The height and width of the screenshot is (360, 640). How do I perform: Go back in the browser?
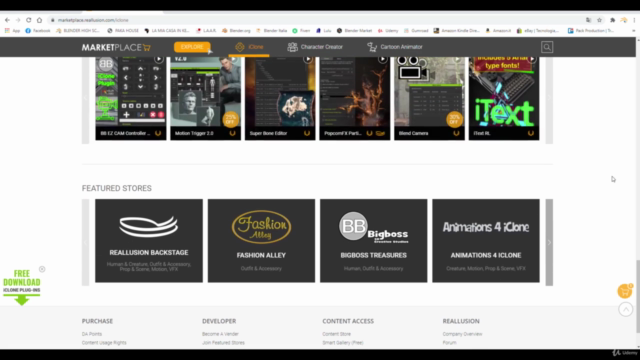(x=7, y=20)
